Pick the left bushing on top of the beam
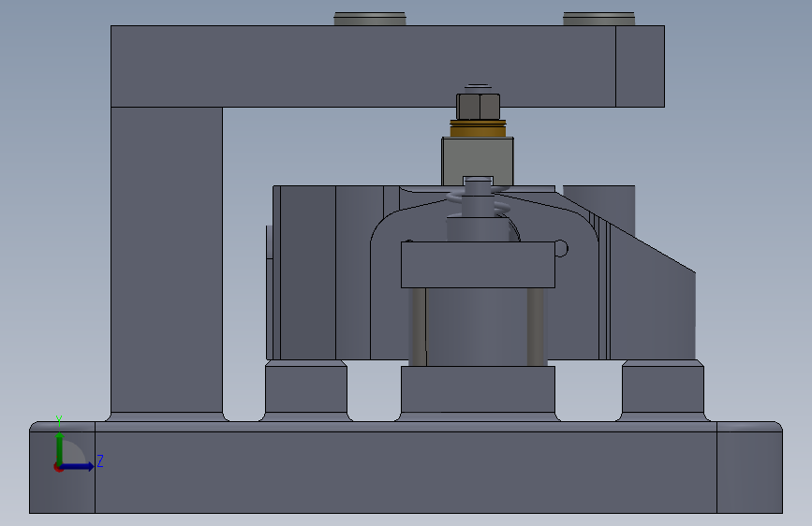The width and height of the screenshot is (812, 526). [370, 19]
